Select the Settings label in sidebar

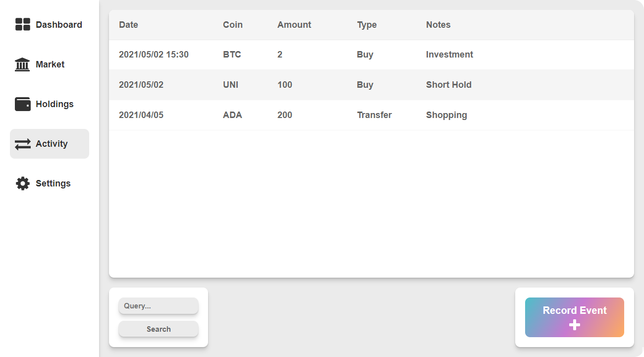(53, 183)
